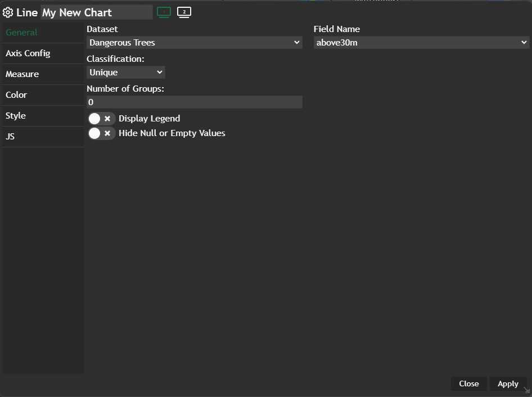Open the JS tab in the sidebar
The height and width of the screenshot is (397, 532).
(10, 137)
